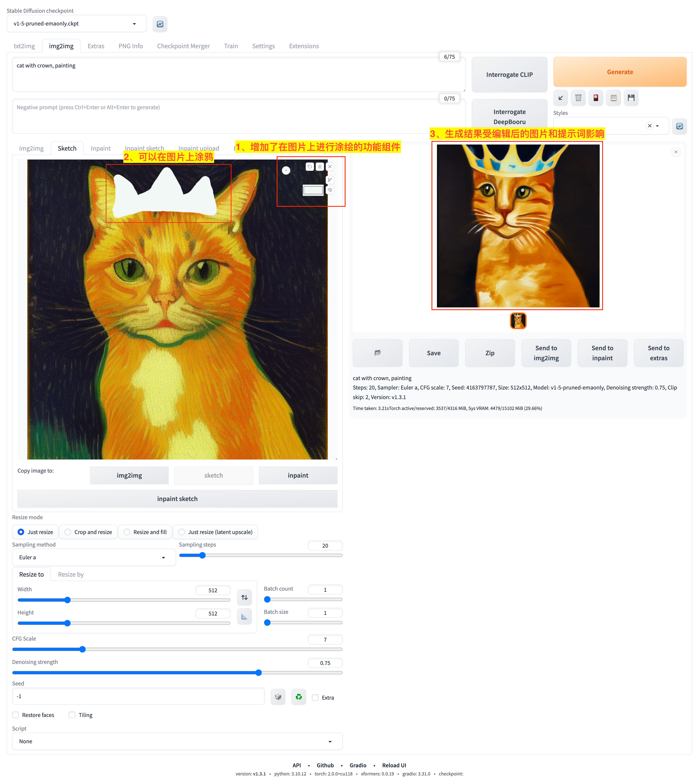The height and width of the screenshot is (784, 699).
Task: Click the swap width and height arrows icon
Action: 244,597
